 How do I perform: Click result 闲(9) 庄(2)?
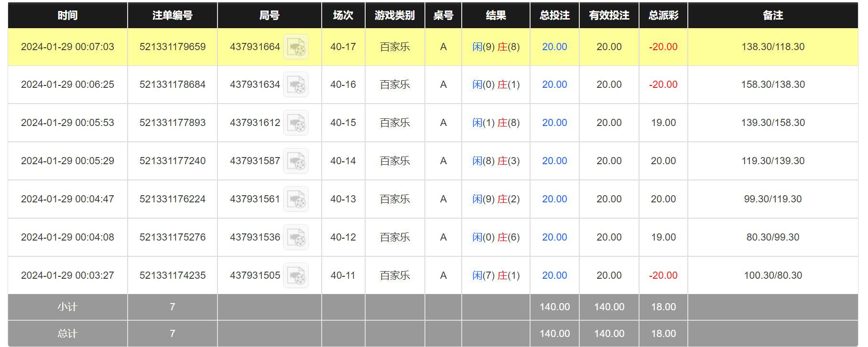(x=496, y=199)
